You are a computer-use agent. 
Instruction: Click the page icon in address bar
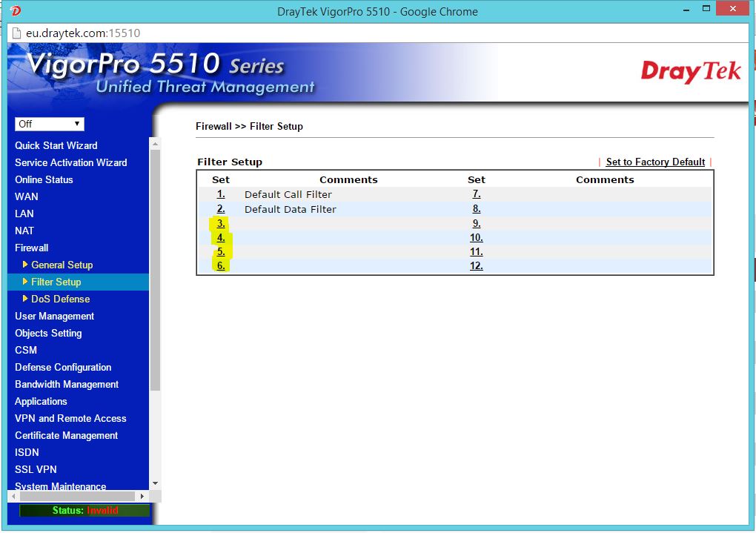click(16, 33)
